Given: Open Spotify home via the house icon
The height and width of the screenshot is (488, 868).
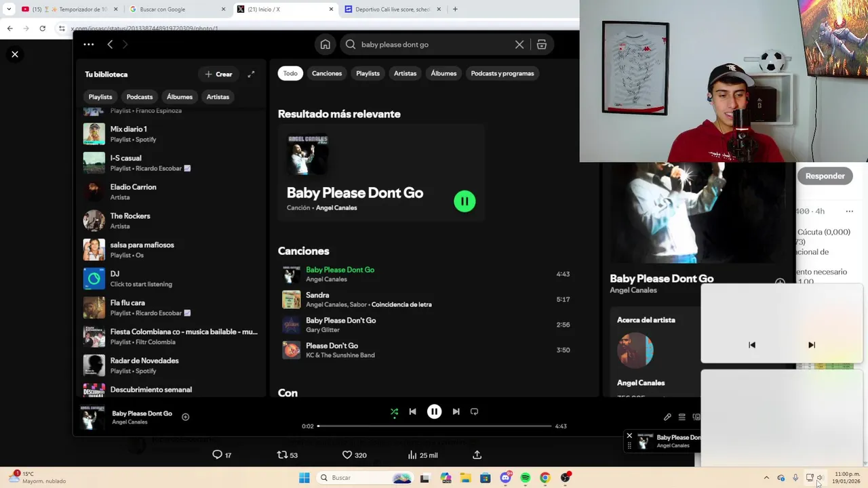Looking at the screenshot, I should (x=325, y=44).
